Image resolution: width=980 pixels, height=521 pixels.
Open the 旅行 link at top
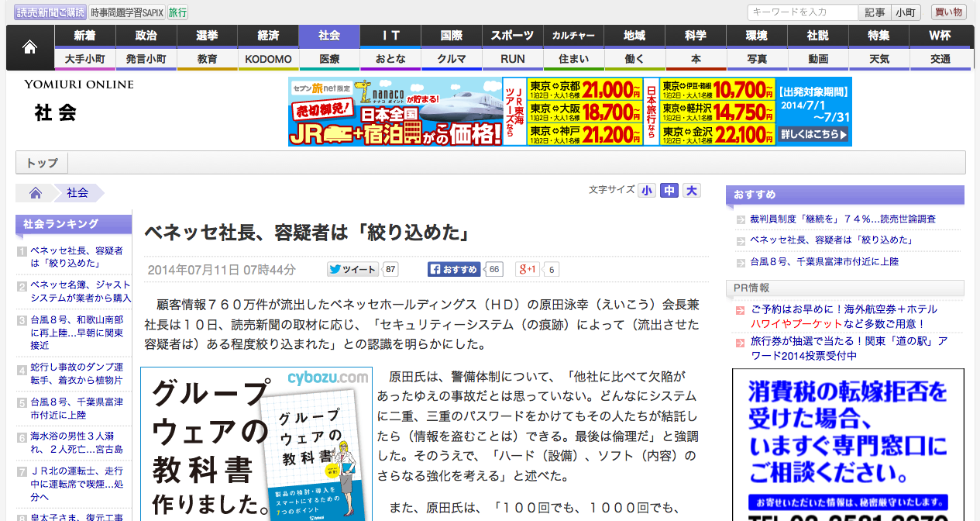tap(177, 12)
